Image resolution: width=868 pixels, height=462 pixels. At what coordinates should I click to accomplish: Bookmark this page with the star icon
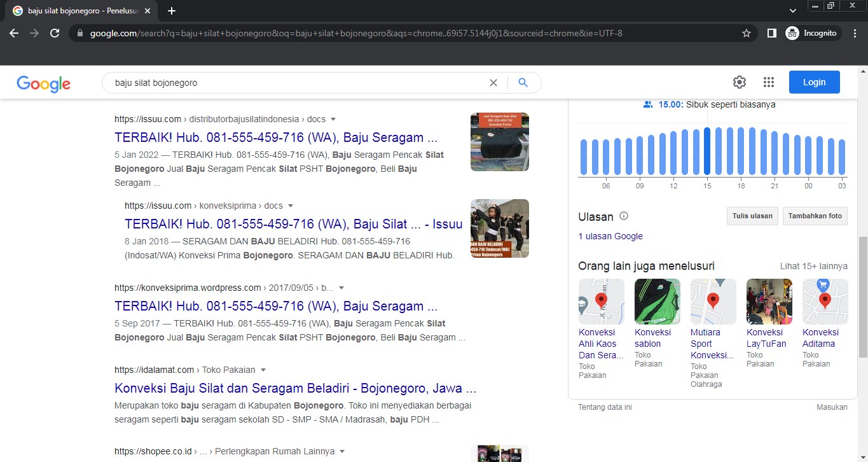[x=747, y=33]
